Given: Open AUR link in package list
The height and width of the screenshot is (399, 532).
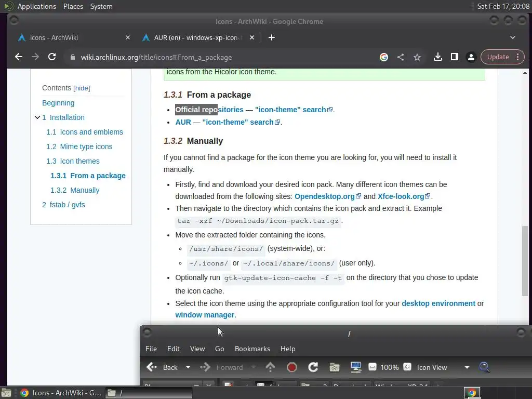Looking at the screenshot, I should [183, 122].
